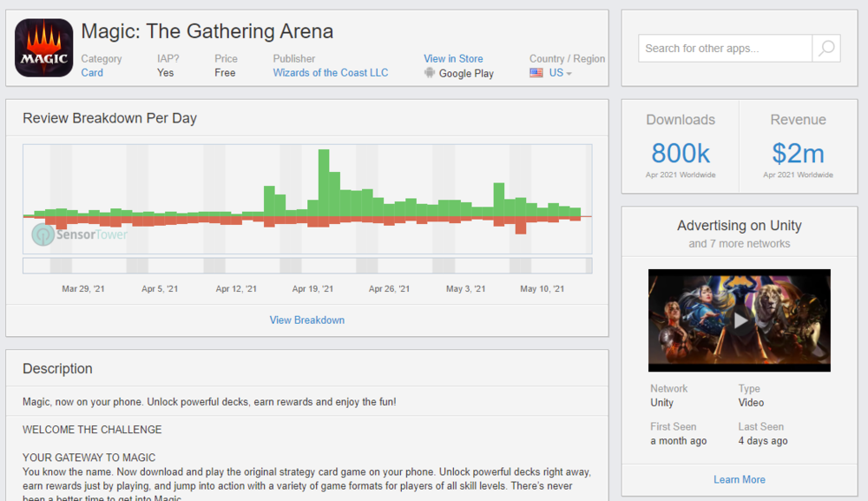
Task: Focus the search for other apps field
Action: click(726, 49)
